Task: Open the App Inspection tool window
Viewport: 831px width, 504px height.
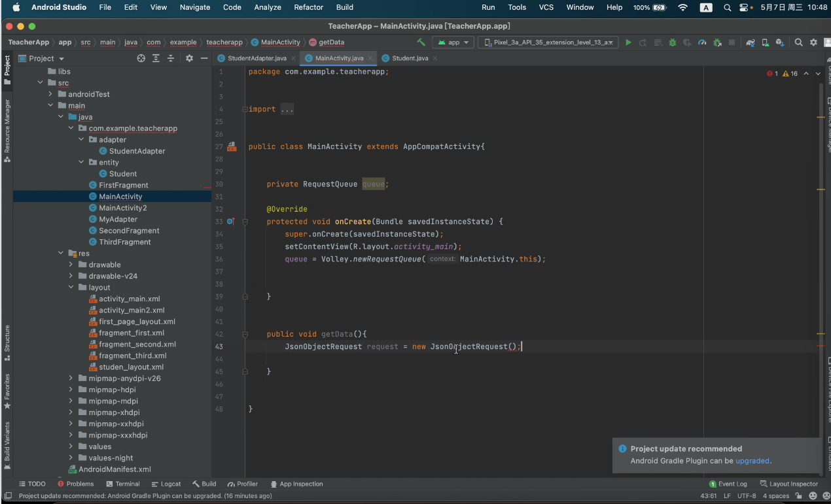Action: (x=296, y=484)
